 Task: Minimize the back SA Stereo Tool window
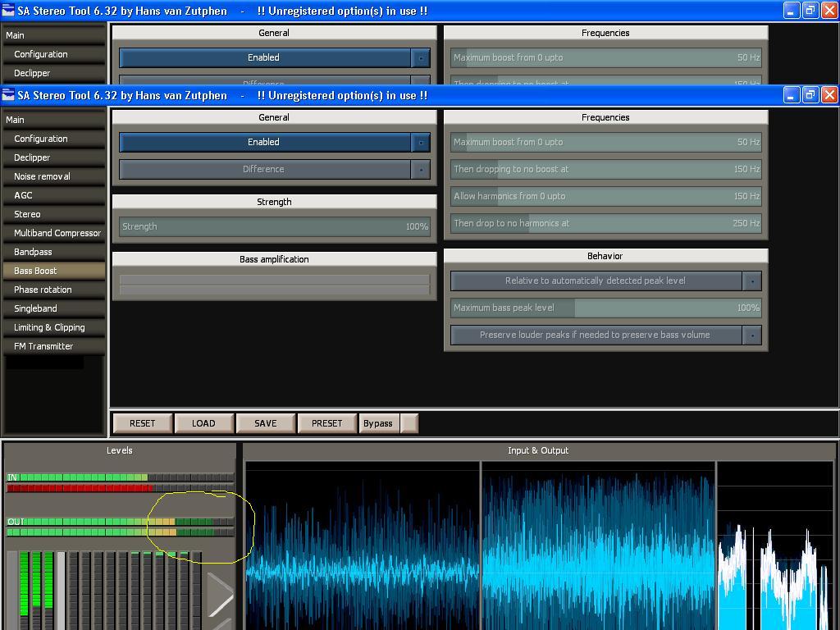[x=792, y=11]
